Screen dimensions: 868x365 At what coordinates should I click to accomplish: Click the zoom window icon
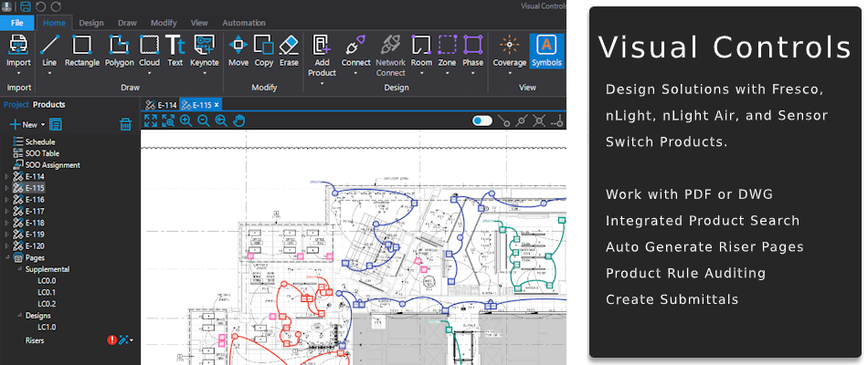168,120
